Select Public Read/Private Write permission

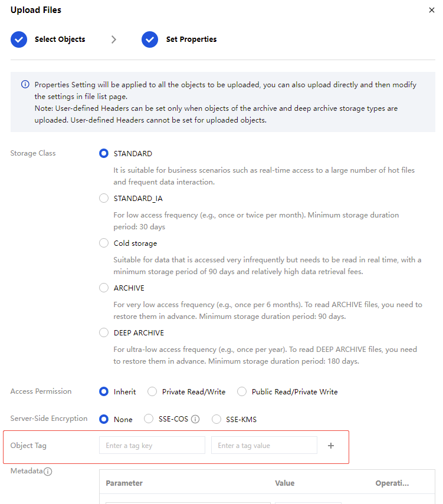(242, 391)
